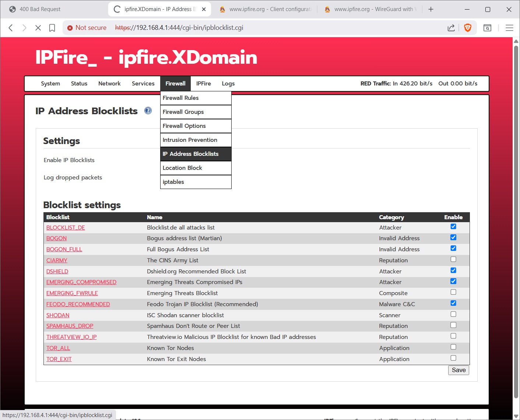Open the Logs dropdown menu

point(228,84)
